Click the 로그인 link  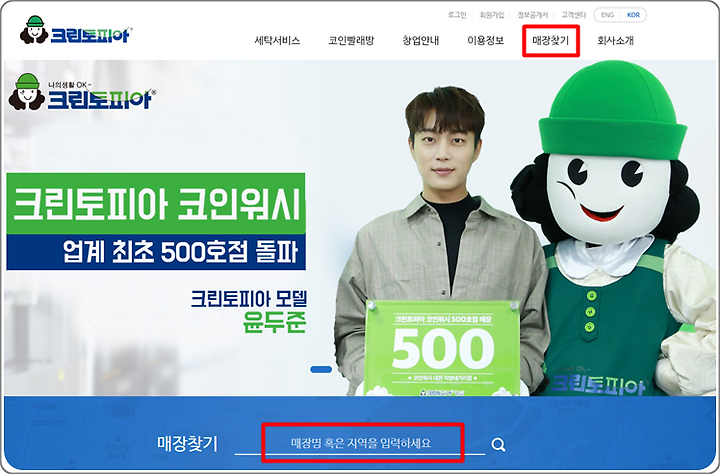pos(457,15)
